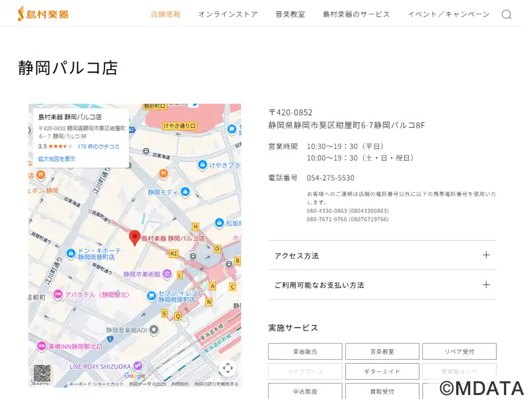The width and height of the screenshot is (532, 399).
Task: Open the 店舗情報 menu item
Action: point(166,14)
